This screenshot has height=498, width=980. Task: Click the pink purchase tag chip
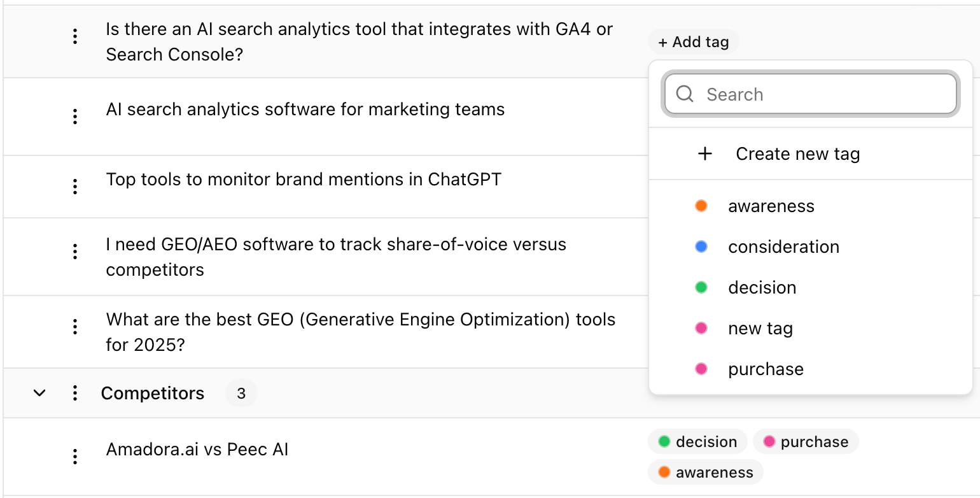point(806,442)
